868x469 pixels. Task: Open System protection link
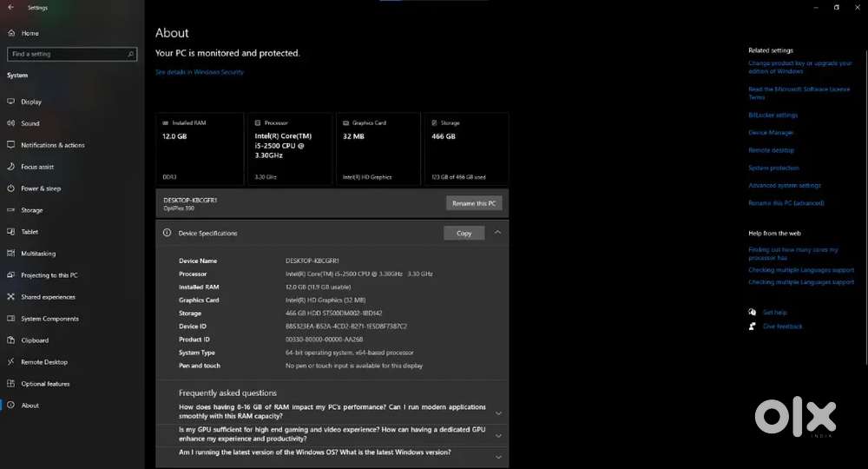pos(774,168)
